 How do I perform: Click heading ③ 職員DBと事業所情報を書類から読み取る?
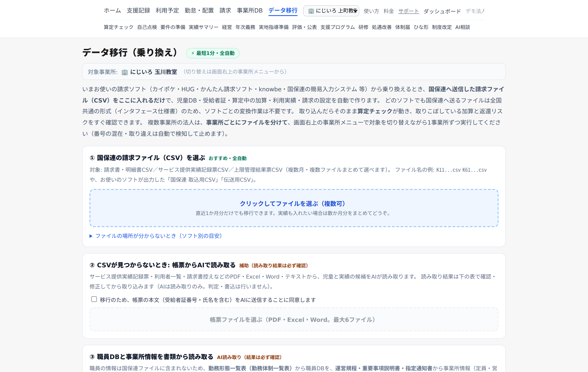pyautogui.click(x=151, y=357)
